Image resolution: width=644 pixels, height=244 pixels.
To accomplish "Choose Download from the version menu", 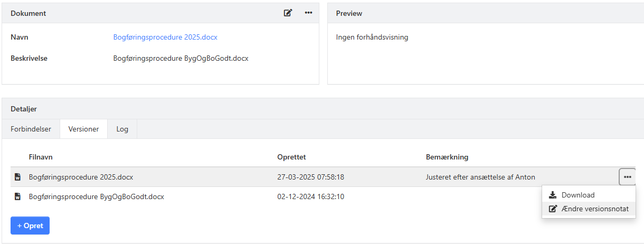I will pyautogui.click(x=577, y=195).
